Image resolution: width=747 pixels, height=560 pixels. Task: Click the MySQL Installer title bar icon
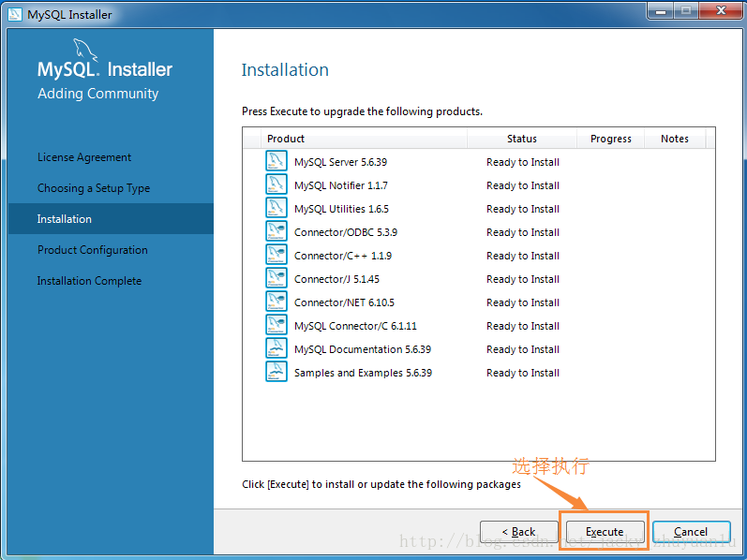(15, 14)
